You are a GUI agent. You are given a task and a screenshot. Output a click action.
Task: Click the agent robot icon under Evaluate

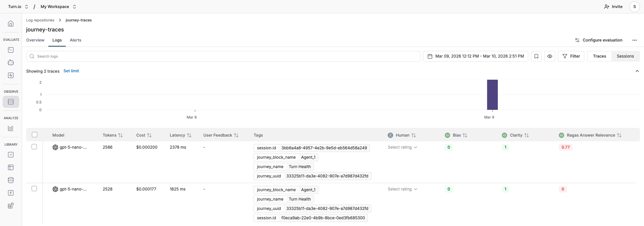11,63
